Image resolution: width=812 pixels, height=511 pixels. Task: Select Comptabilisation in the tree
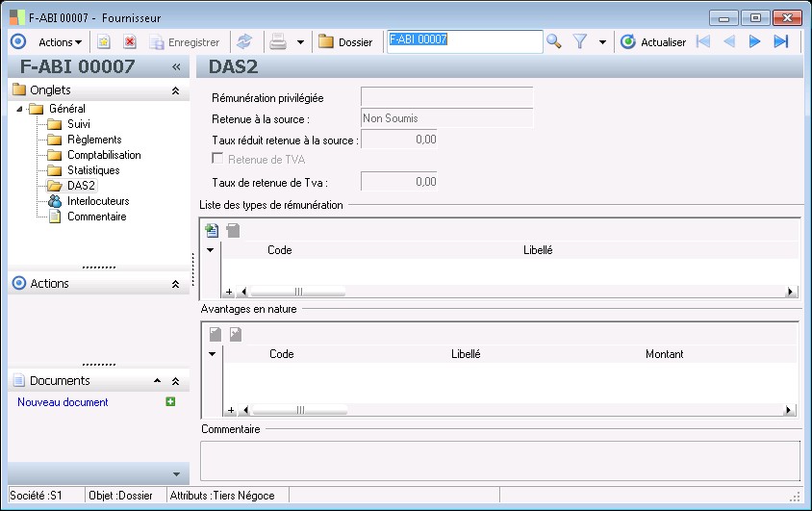104,155
